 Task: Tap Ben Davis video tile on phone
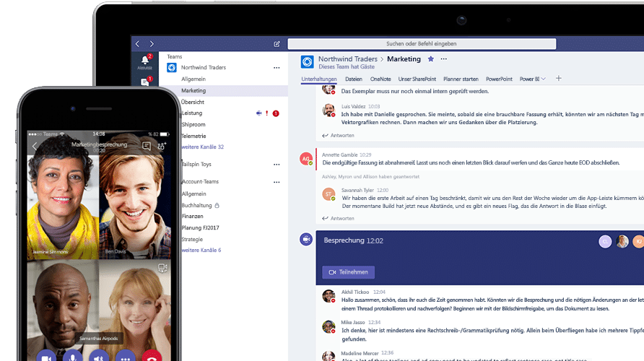[x=135, y=196]
